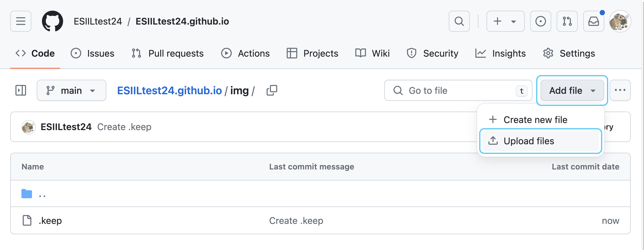Toggle the file tree side panel
The height and width of the screenshot is (250, 644).
[21, 90]
